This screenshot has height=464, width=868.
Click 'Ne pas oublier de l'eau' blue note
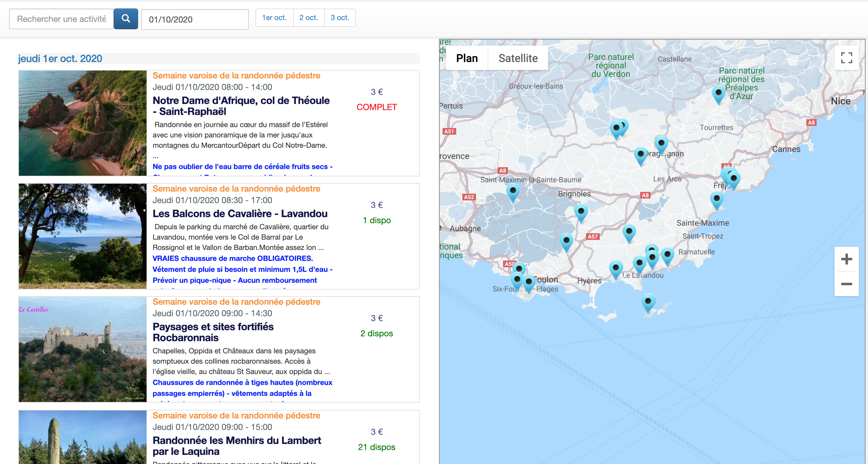pyautogui.click(x=243, y=166)
